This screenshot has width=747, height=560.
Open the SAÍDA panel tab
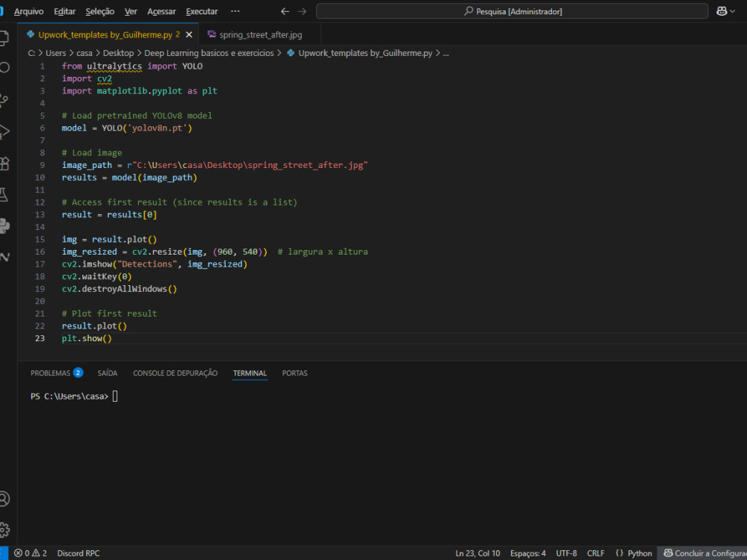pos(108,373)
